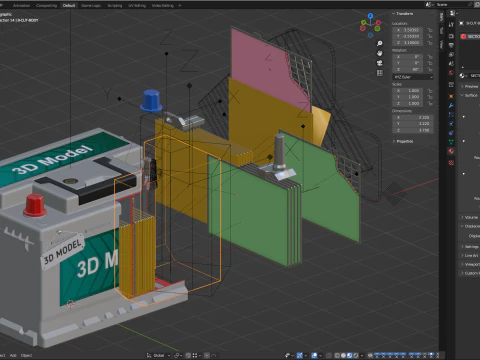Open the World properties tab
This screenshot has width=480, height=360.
(451, 73)
